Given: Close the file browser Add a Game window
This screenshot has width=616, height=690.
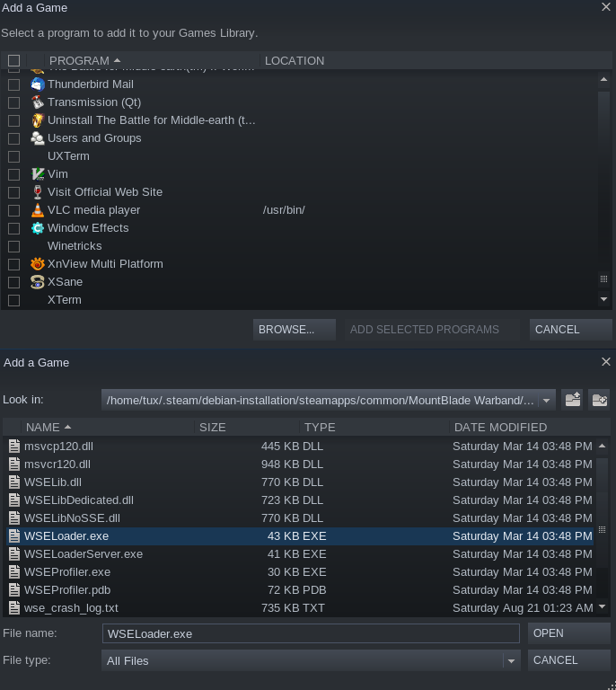Looking at the screenshot, I should click(606, 362).
